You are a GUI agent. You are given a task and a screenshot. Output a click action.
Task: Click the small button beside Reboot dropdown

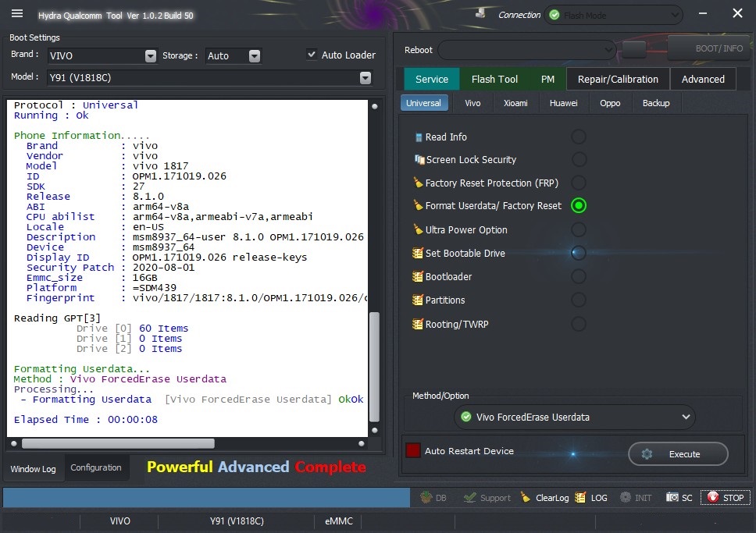(x=634, y=49)
